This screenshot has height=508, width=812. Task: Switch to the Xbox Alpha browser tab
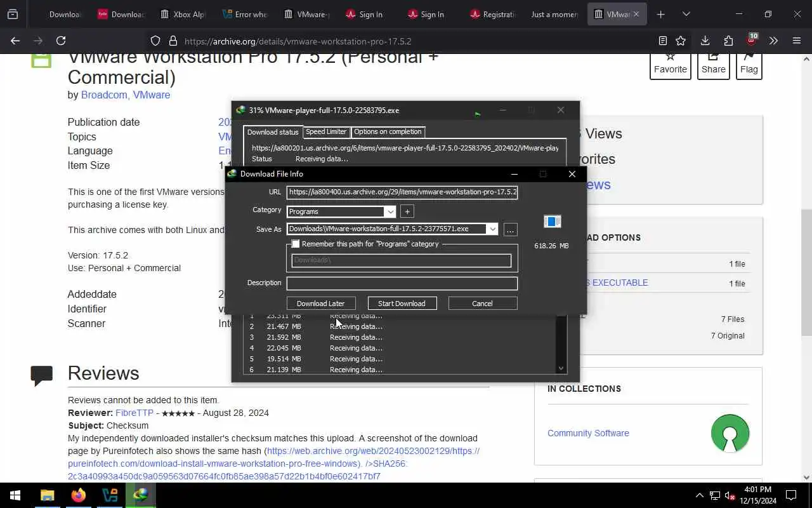[181, 14]
